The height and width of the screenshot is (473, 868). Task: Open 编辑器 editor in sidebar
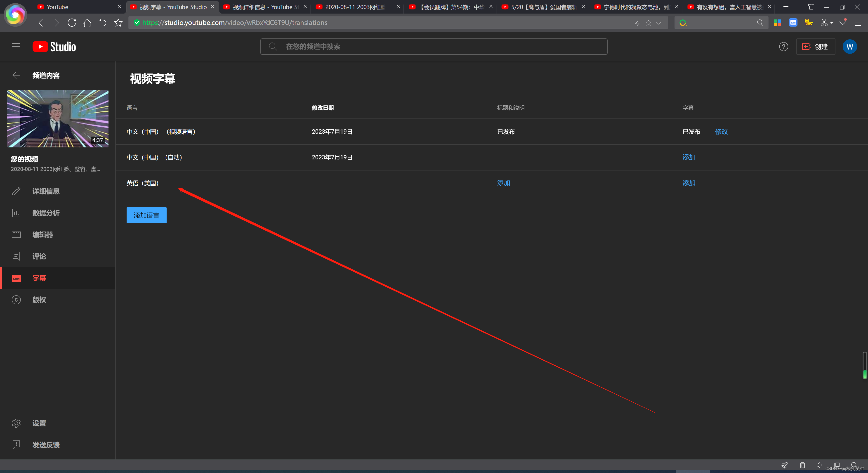[x=42, y=235]
